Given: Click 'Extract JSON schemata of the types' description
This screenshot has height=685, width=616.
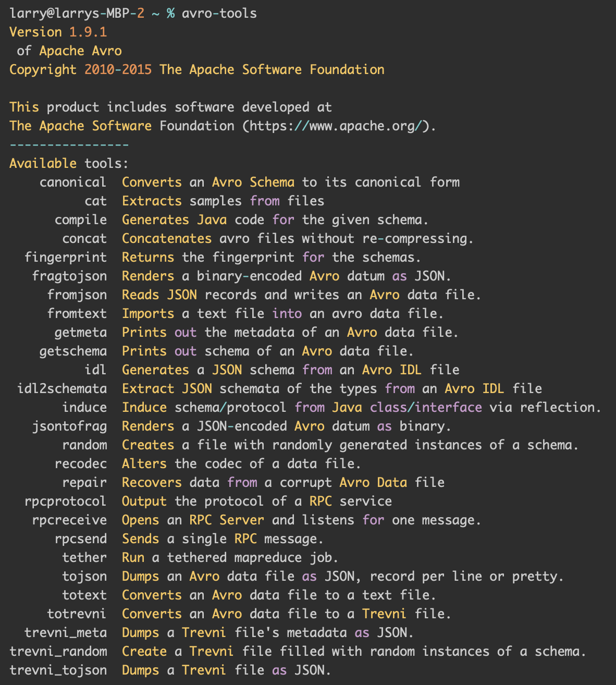Looking at the screenshot, I should (x=332, y=388).
